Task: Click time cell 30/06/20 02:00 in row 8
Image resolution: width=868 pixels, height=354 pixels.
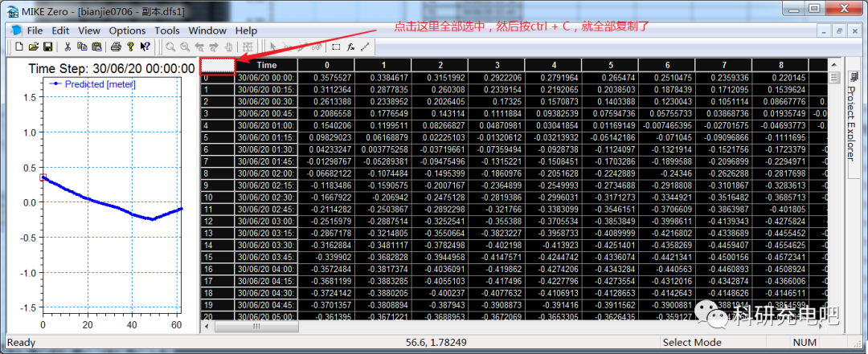Action: (266, 173)
